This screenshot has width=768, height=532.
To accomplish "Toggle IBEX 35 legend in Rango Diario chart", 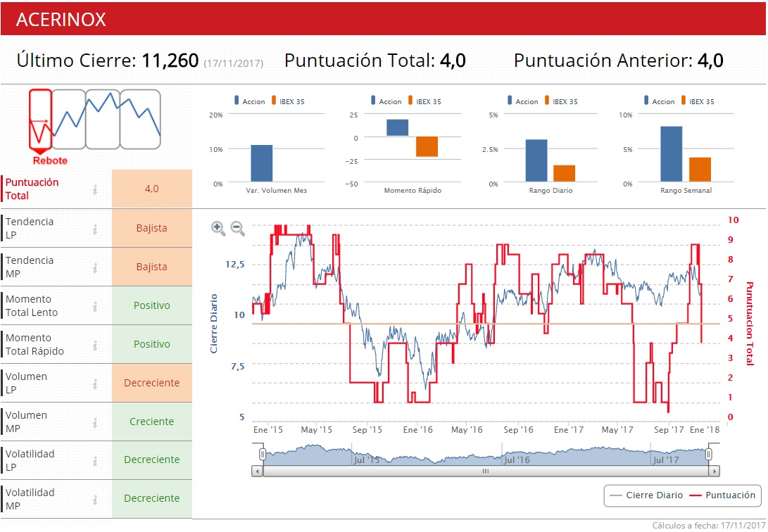I will click(561, 101).
